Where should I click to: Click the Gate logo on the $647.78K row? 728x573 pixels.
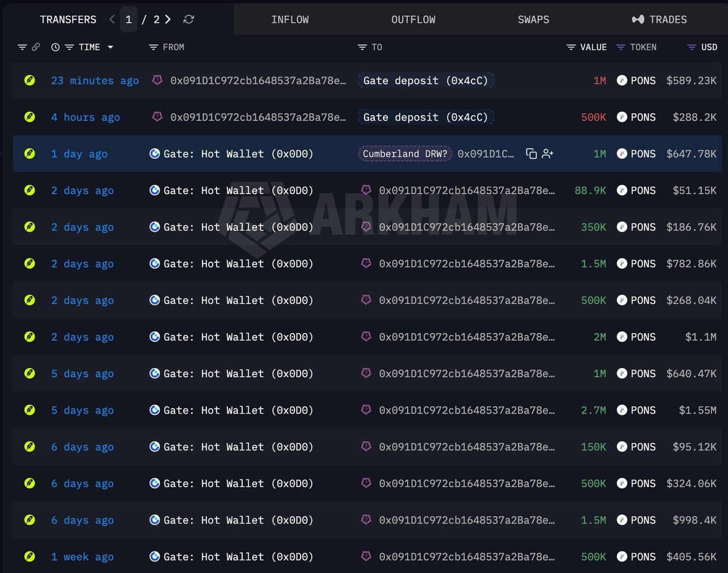pos(154,154)
